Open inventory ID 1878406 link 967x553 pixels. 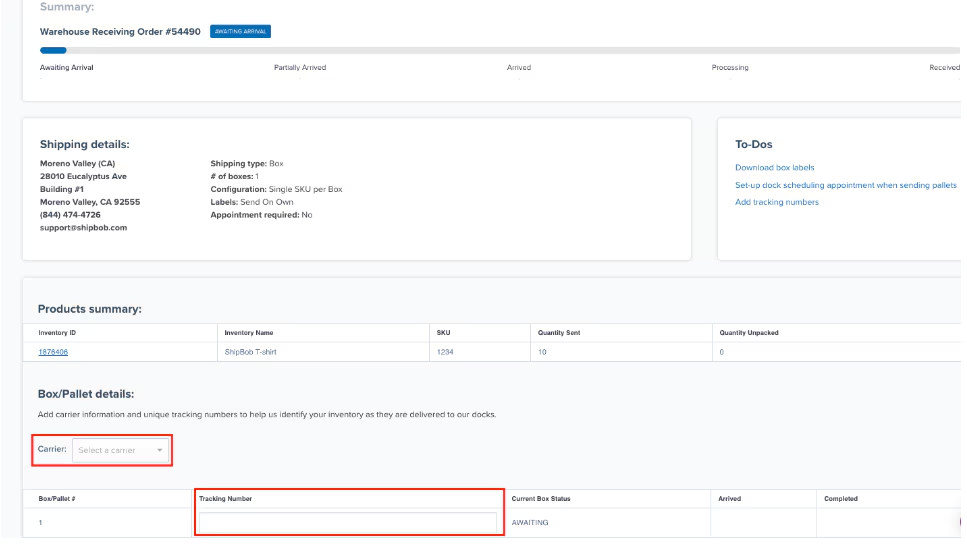[53, 352]
